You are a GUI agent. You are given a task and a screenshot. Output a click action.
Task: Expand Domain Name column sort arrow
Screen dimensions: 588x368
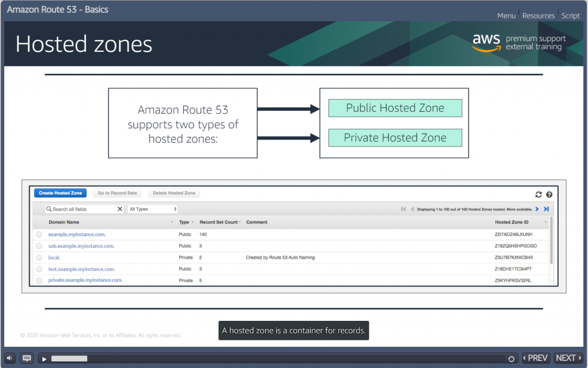[x=172, y=223]
